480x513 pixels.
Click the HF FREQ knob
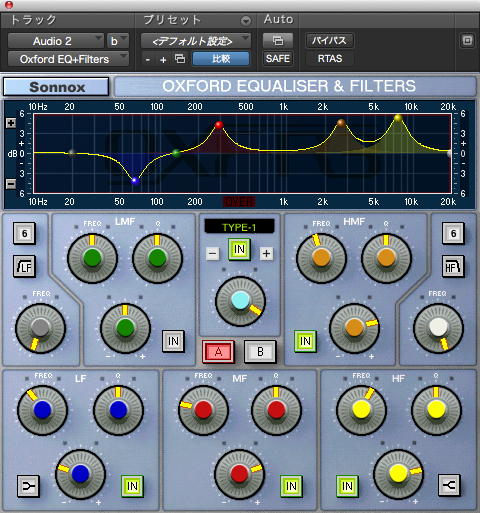(361, 410)
